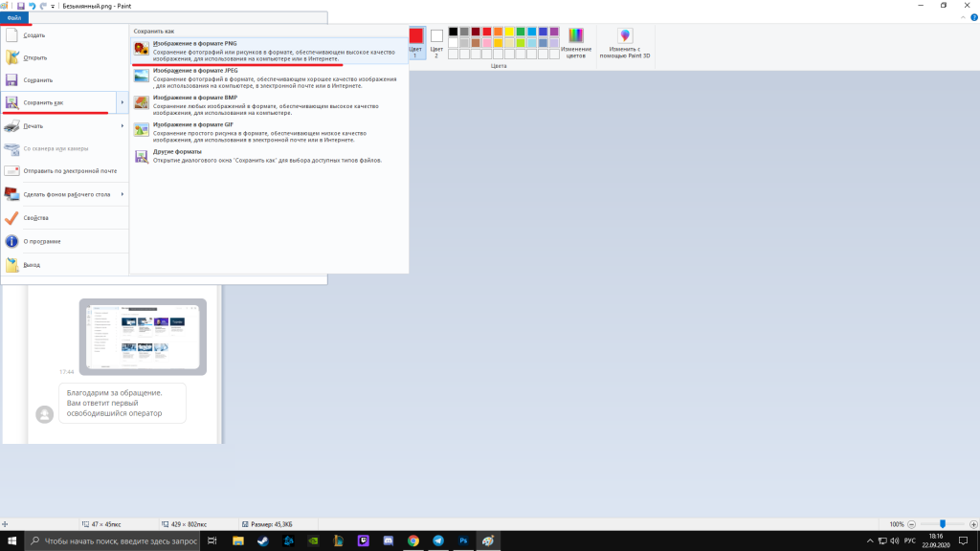
Task: Click zoom out minus icon in status bar
Action: [911, 524]
